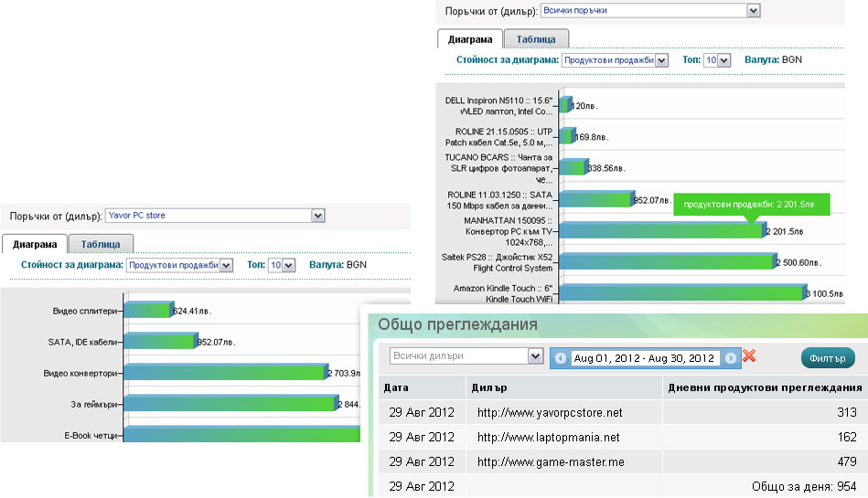
Task: Open the laptopmania.net dealer link
Action: point(548,438)
